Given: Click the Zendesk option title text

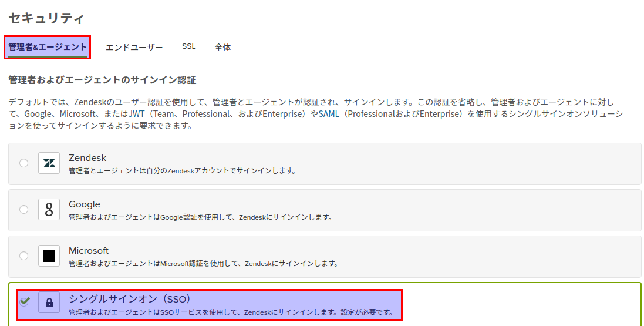Looking at the screenshot, I should [x=87, y=158].
